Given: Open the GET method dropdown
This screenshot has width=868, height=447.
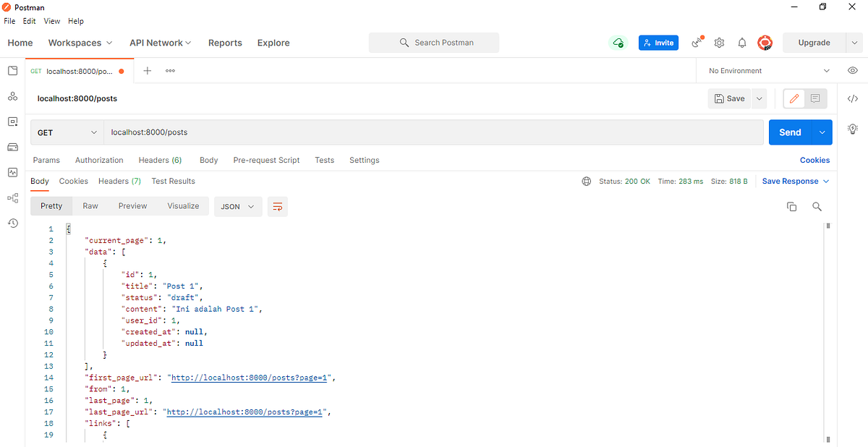Looking at the screenshot, I should click(67, 132).
